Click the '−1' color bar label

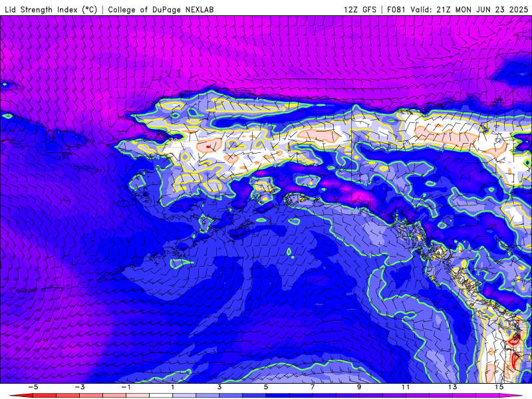click(x=126, y=387)
